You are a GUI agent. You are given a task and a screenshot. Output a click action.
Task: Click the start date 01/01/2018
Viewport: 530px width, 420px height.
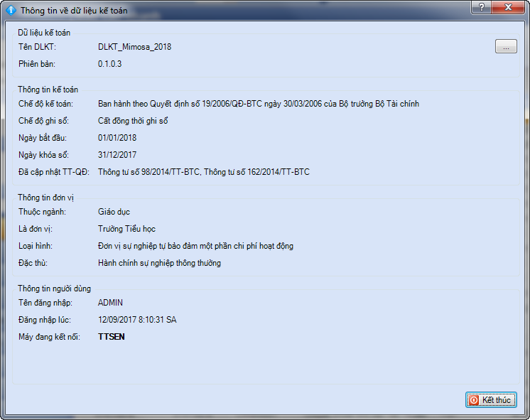[x=117, y=138]
